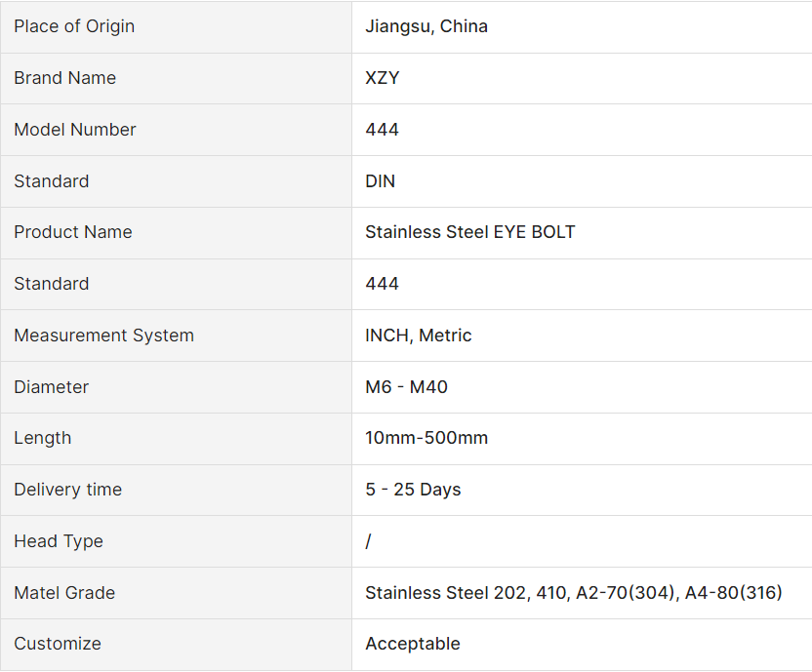Screen dimensions: 812x672
Task: Select the Stainless Steel EYE BOLT text
Action: click(x=470, y=232)
